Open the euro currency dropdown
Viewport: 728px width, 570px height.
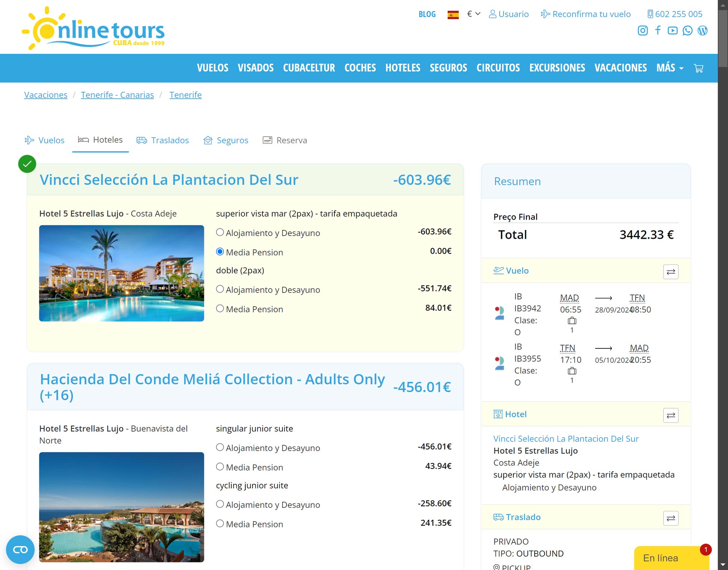pyautogui.click(x=474, y=14)
